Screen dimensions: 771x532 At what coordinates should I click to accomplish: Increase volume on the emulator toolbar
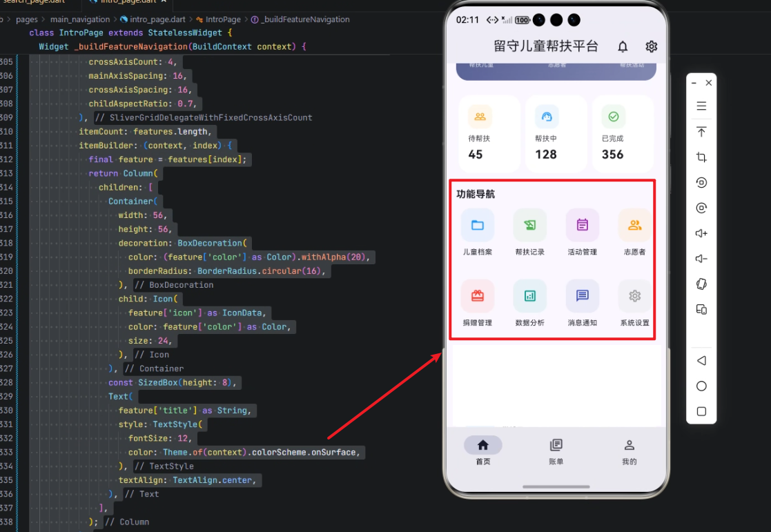701,233
